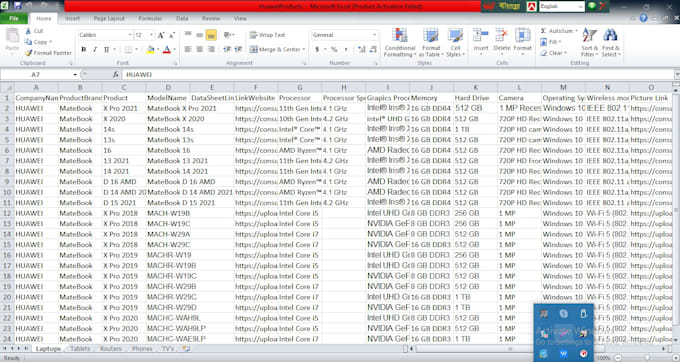Open the General number format dropdown

coord(375,35)
